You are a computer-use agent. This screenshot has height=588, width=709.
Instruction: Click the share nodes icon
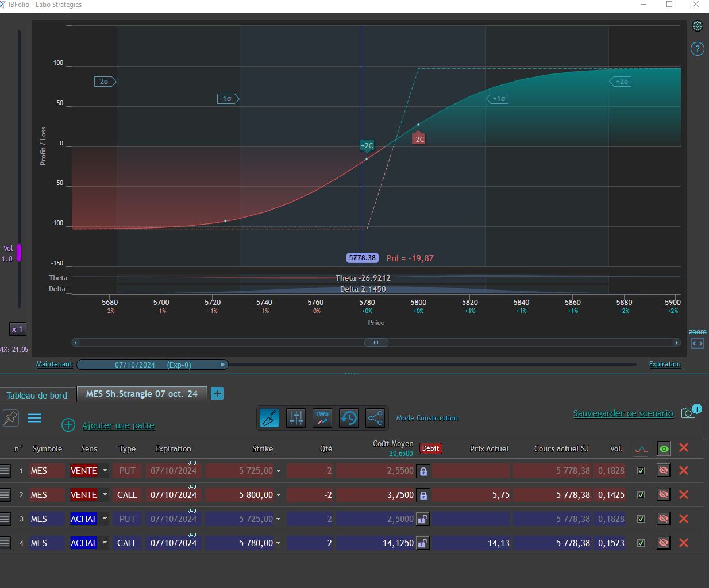[375, 417]
